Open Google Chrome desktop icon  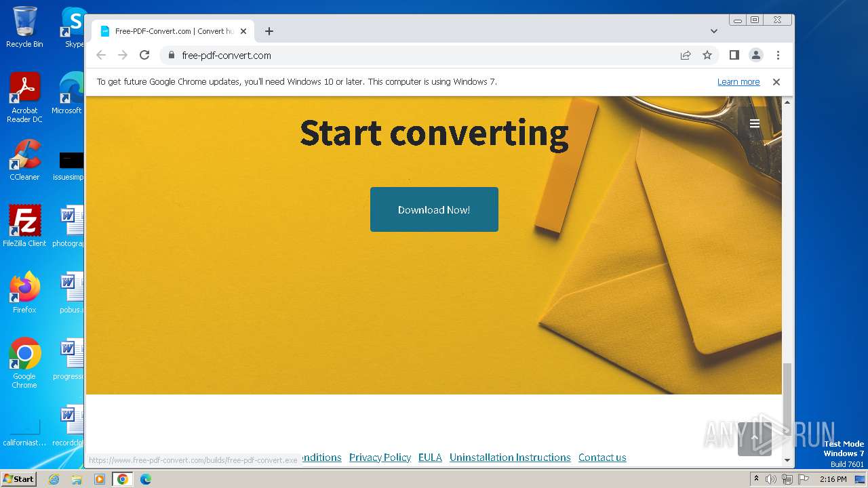pos(24,363)
